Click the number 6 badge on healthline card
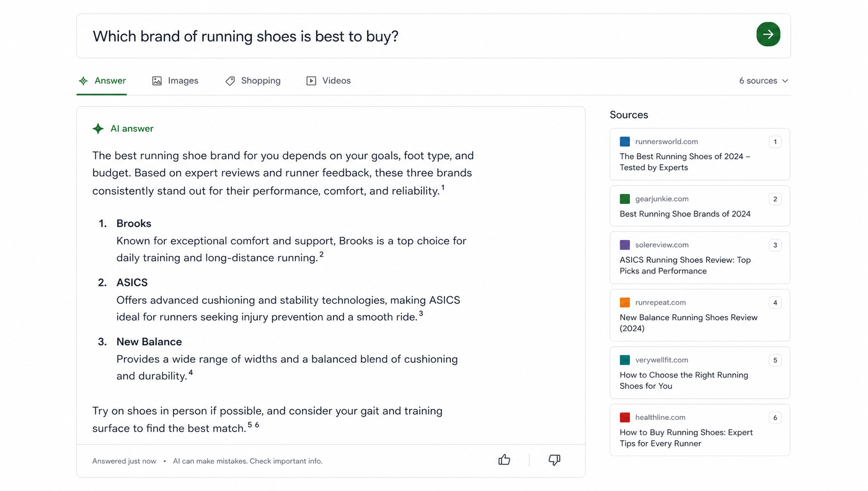 click(774, 418)
